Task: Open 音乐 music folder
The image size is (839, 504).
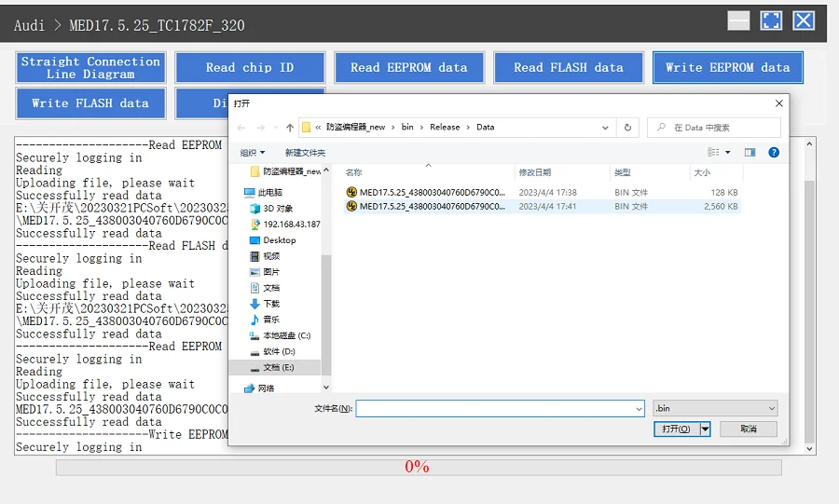Action: [265, 320]
